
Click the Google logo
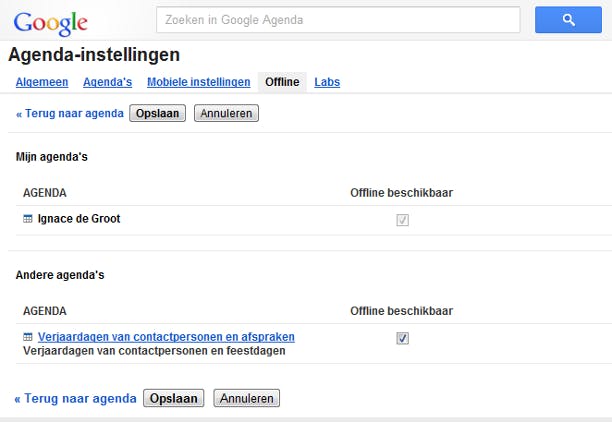point(50,21)
